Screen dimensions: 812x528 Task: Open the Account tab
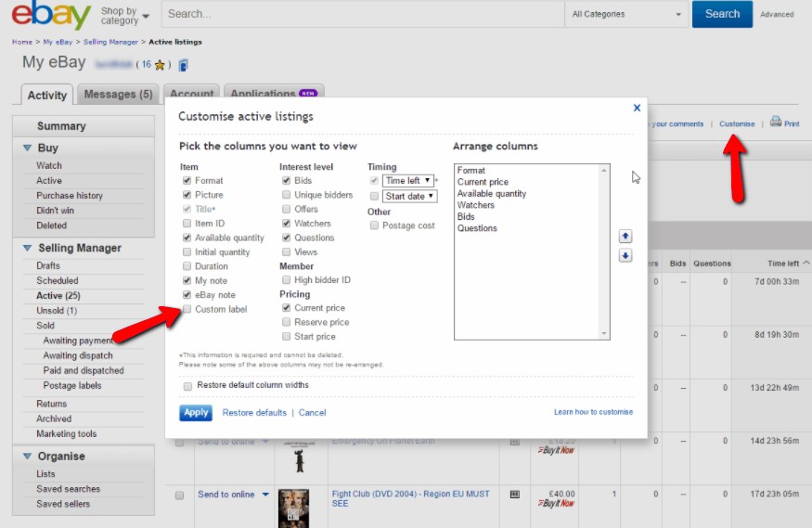pyautogui.click(x=191, y=92)
